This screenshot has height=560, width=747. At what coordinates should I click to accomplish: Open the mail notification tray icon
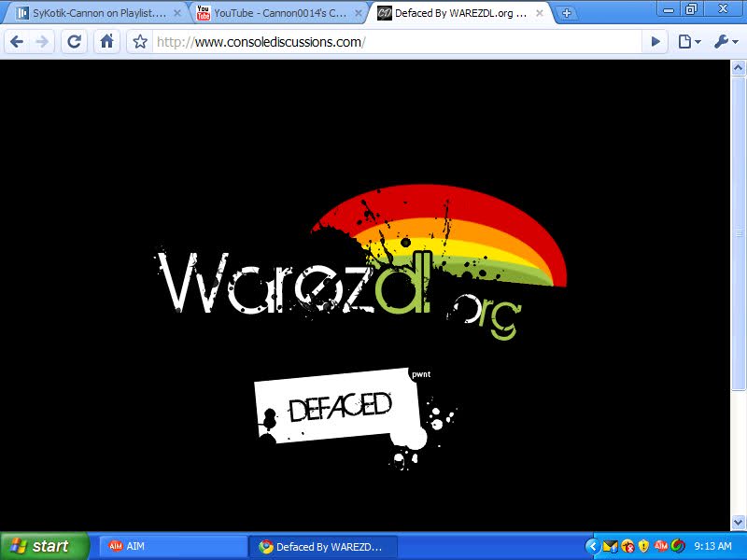pos(611,546)
